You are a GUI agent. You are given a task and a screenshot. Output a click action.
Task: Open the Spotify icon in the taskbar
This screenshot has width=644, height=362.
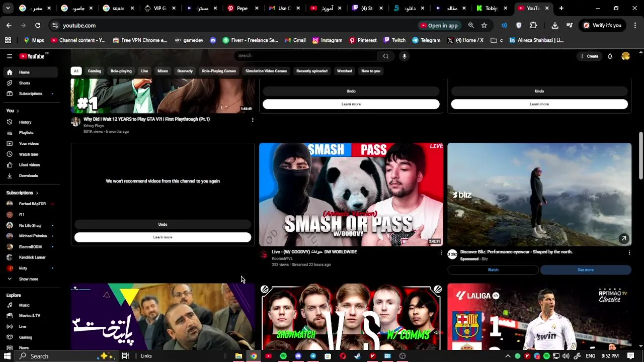point(283,356)
